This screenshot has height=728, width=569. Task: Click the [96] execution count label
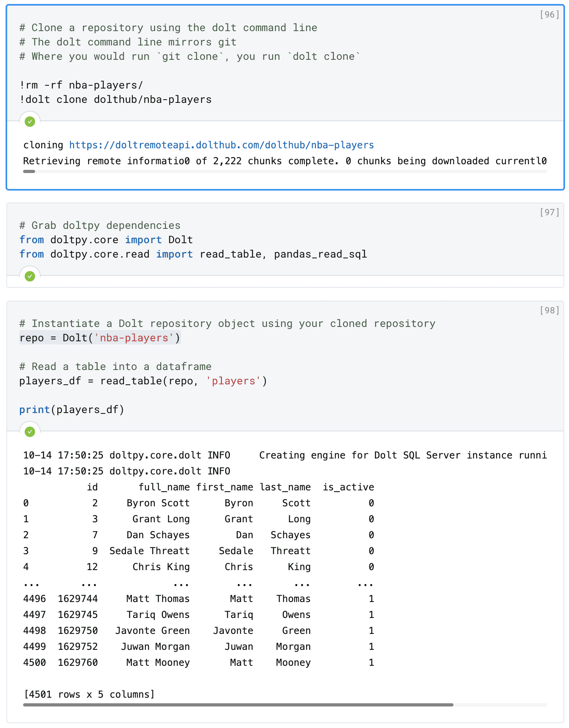[549, 15]
